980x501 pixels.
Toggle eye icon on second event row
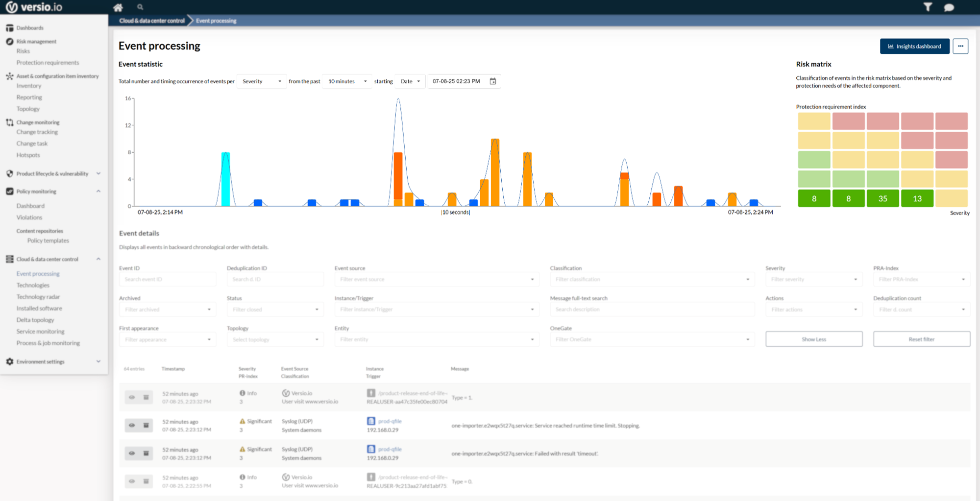[x=132, y=425]
